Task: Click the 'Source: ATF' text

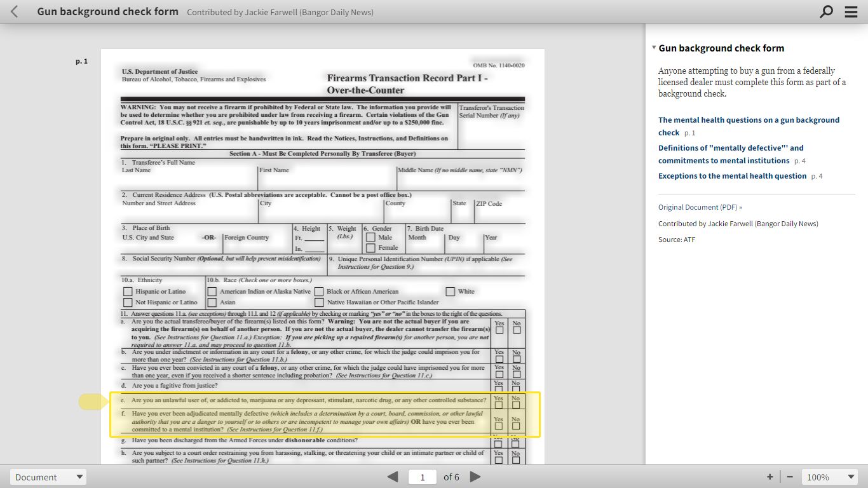Action: click(677, 240)
